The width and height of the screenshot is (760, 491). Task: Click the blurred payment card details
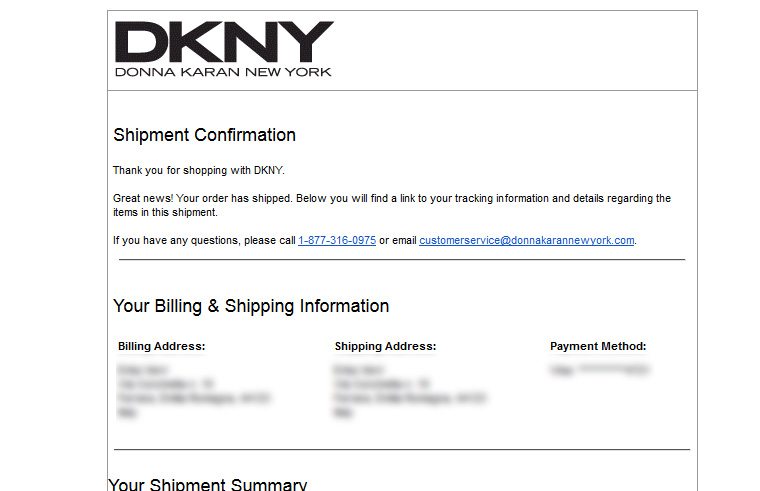600,370
